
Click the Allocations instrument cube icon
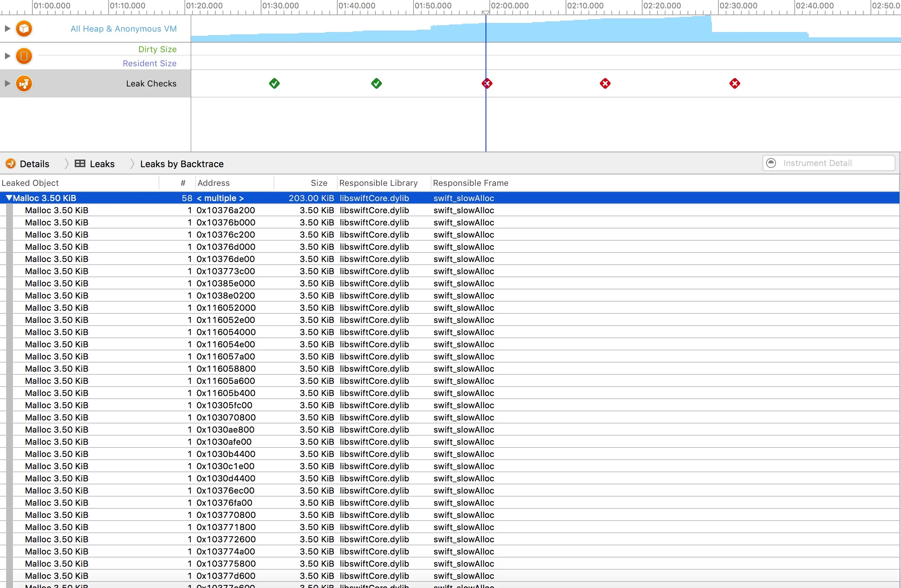(24, 29)
